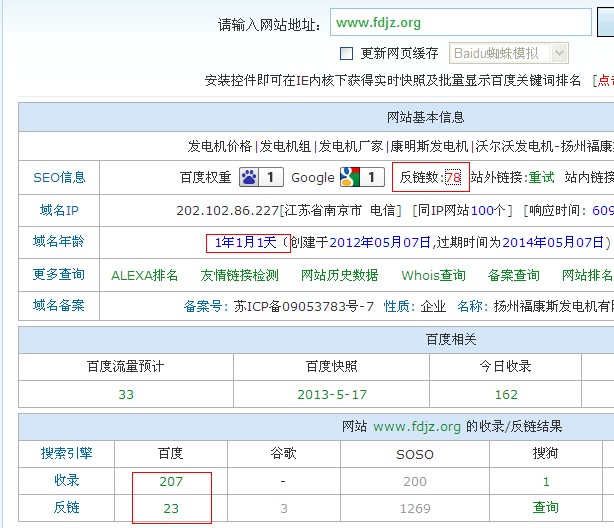Image resolution: width=614 pixels, height=528 pixels.
Task: Click SOSO indexed count 200
Action: (415, 481)
